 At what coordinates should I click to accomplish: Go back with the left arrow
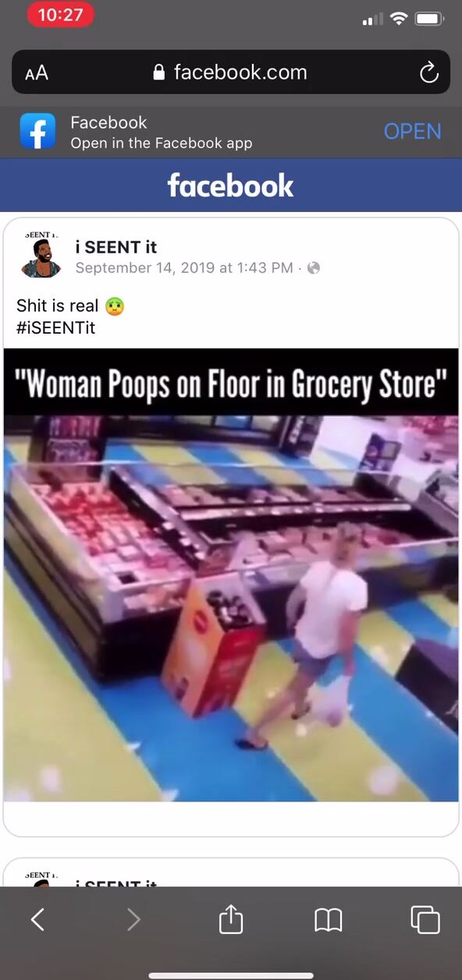(37, 921)
